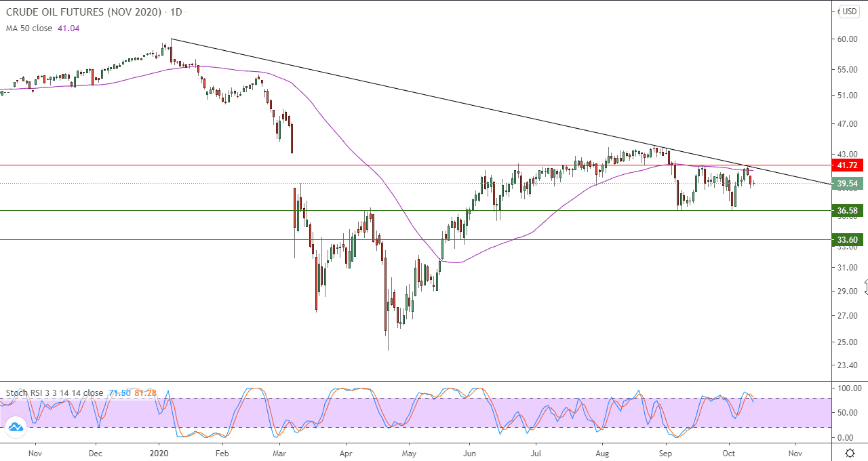Click the 25.00 price axis label
The width and height of the screenshot is (868, 461).
(848, 342)
